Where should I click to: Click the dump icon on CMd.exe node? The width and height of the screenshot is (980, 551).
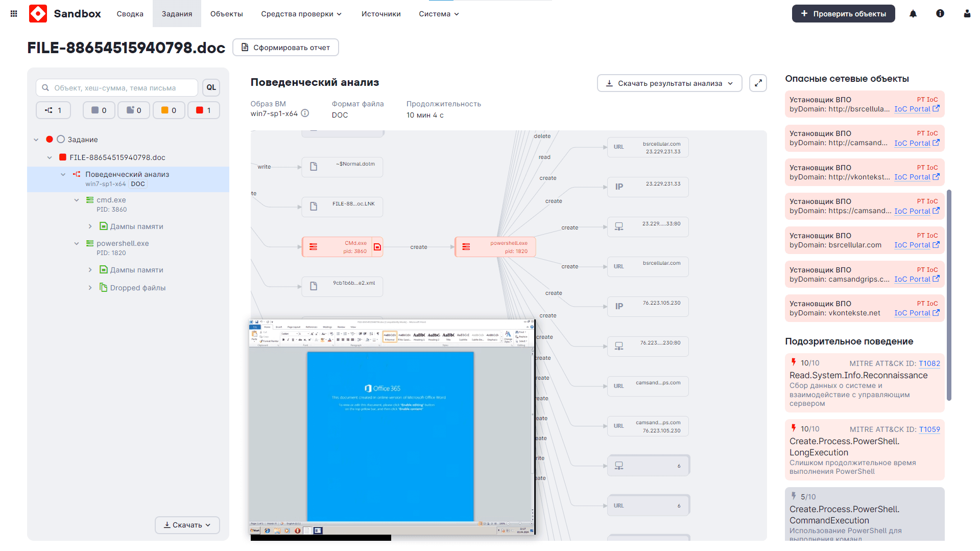[x=377, y=247]
